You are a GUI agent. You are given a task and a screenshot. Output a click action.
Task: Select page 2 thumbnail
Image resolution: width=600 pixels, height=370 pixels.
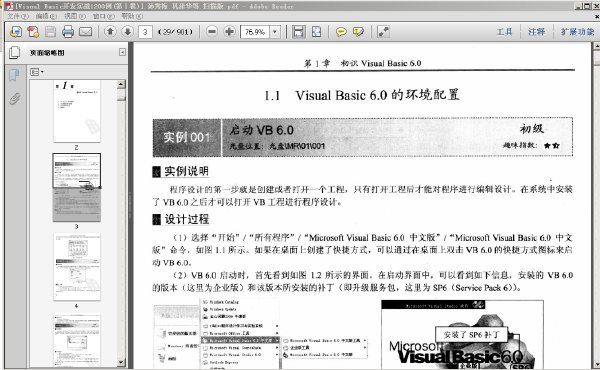77,111
